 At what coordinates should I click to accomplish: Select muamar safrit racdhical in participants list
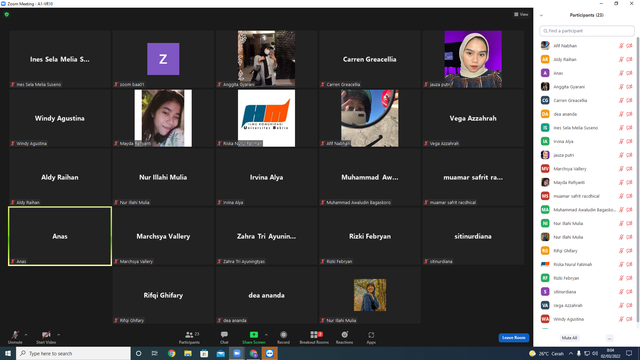coord(587,196)
